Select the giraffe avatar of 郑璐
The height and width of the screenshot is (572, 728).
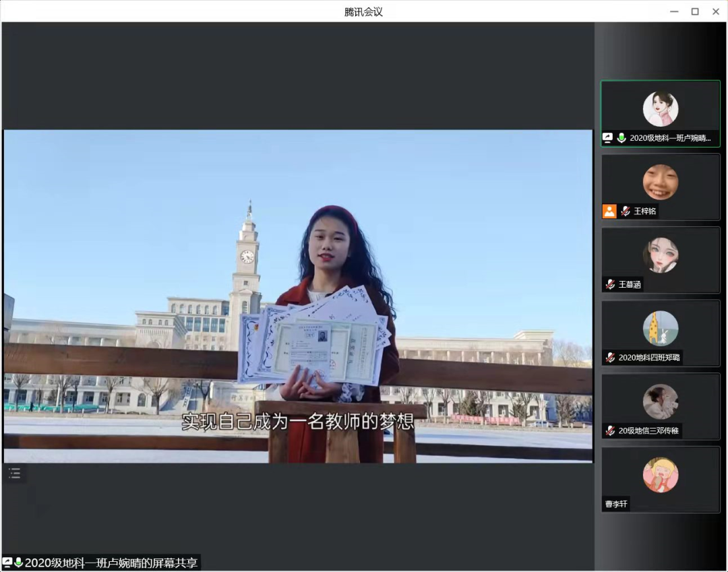click(660, 328)
